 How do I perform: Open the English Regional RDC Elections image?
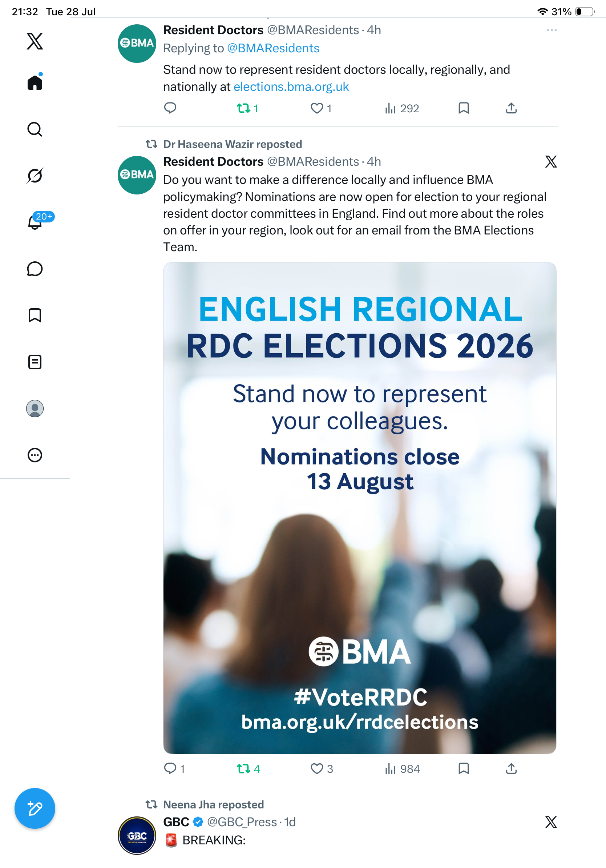tap(360, 508)
